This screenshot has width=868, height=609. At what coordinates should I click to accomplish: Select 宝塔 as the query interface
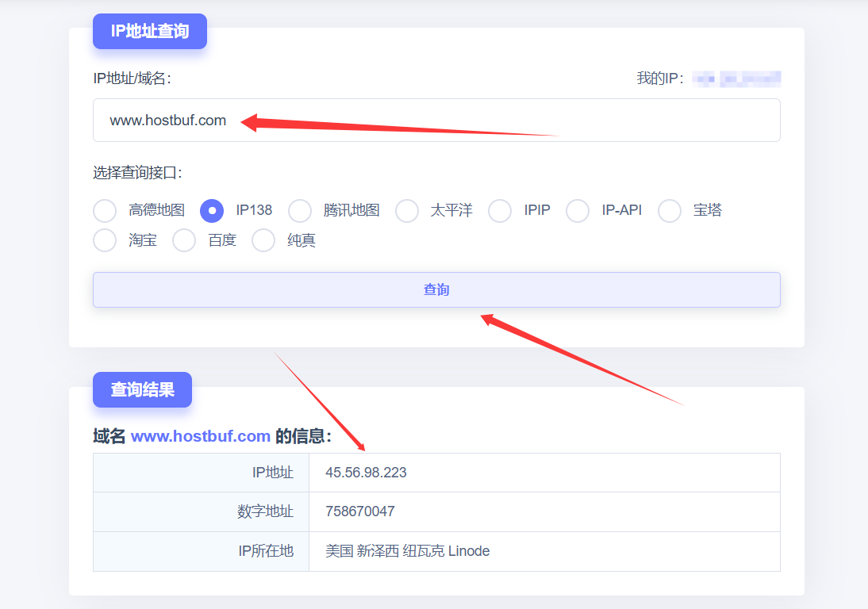670,211
